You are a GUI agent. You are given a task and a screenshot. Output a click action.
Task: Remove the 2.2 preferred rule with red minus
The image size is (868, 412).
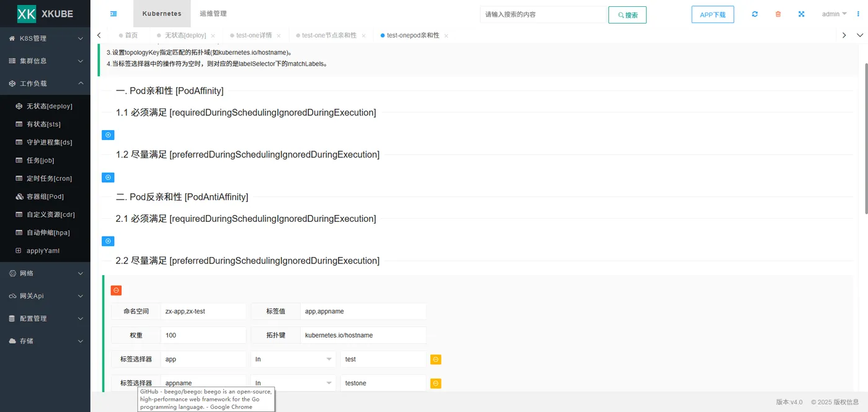(116, 290)
